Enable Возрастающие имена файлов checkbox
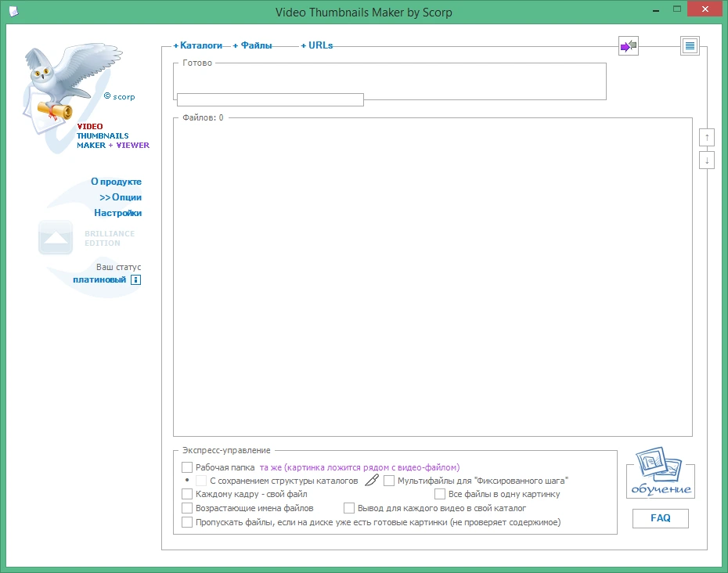728x573 pixels. pyautogui.click(x=187, y=508)
